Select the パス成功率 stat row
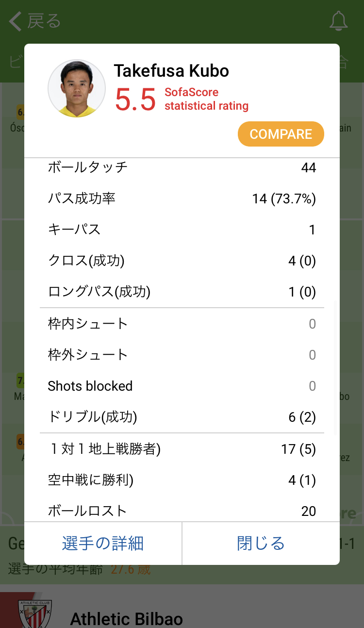Viewport: 364px width, 628px height. 182,198
